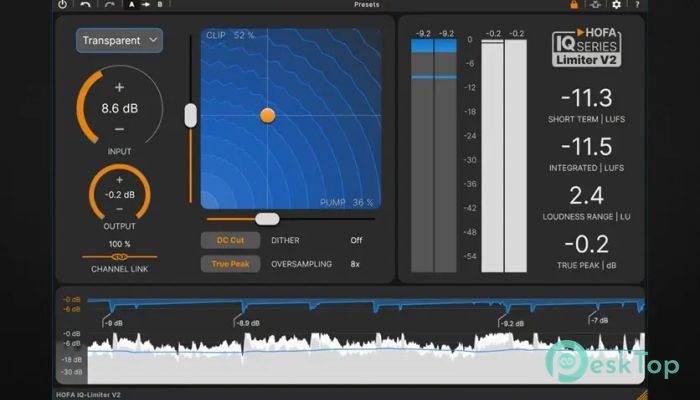The height and width of the screenshot is (400, 700).
Task: Open the Transparent mode dropdown
Action: tap(119, 41)
